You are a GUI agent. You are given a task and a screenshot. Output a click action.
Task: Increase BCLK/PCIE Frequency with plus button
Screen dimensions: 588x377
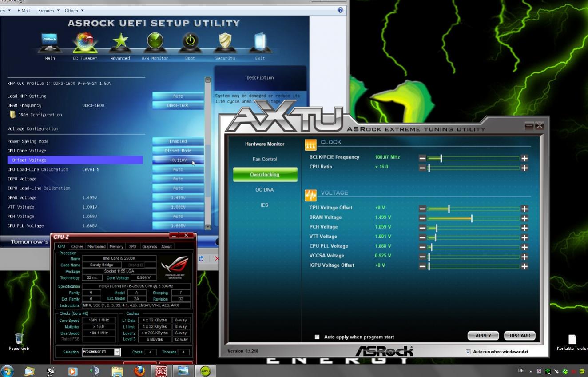pos(524,158)
